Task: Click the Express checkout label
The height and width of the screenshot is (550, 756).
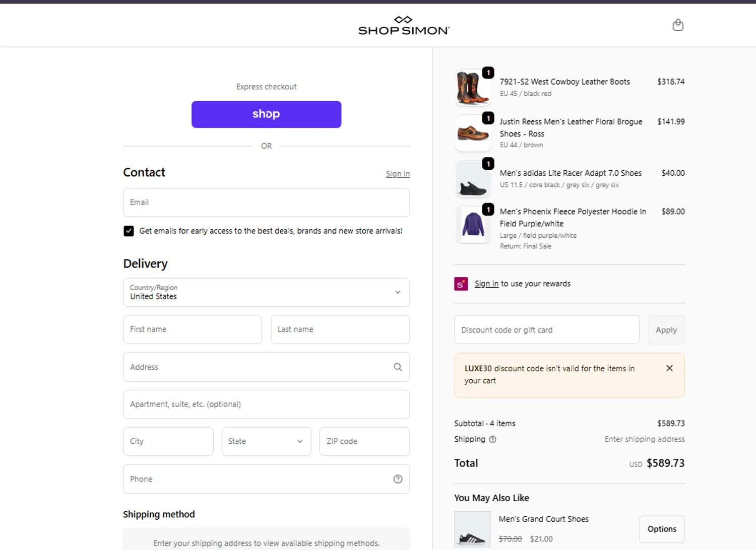Action: 266,87
